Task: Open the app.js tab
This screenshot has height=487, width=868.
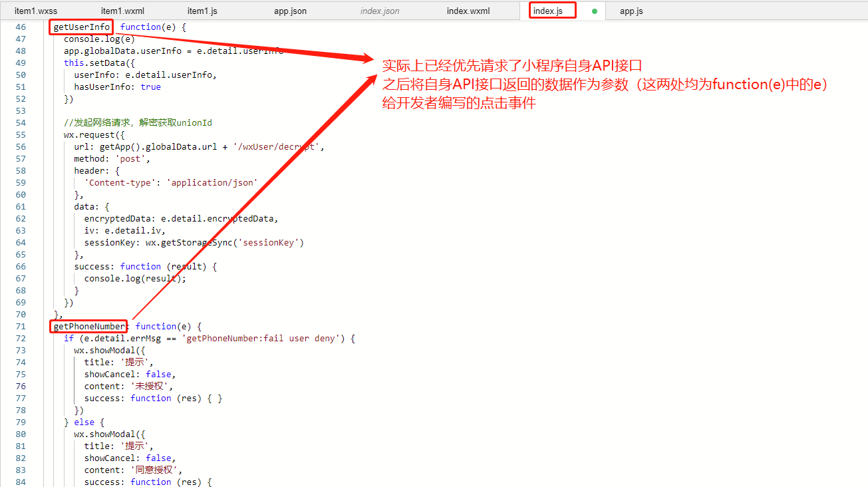Action: pos(631,10)
